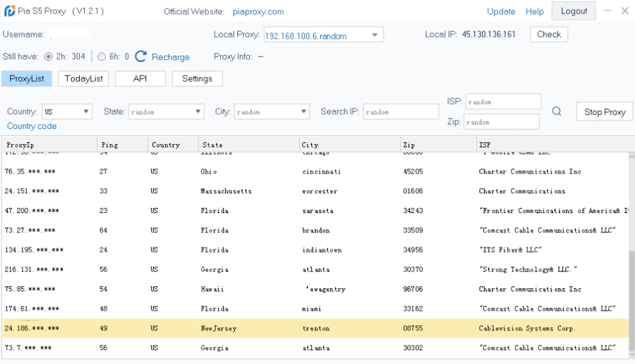
Task: Switch to the ProxyList tab
Action: (26, 79)
